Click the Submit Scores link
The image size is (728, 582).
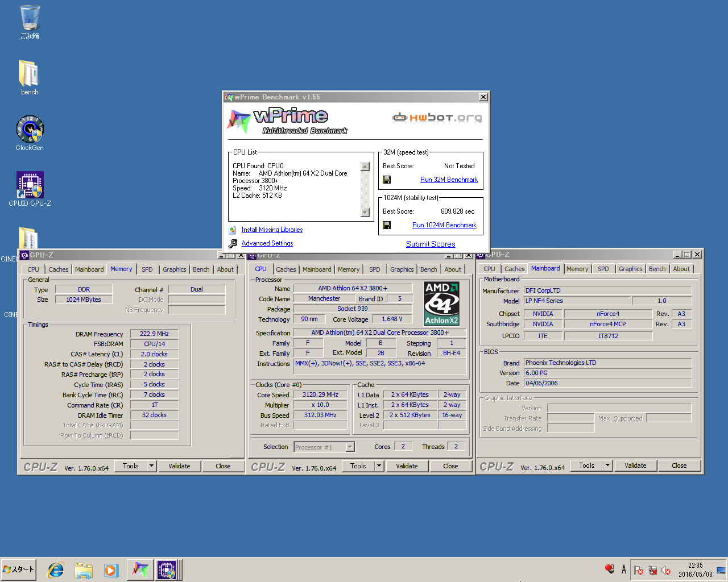point(431,244)
